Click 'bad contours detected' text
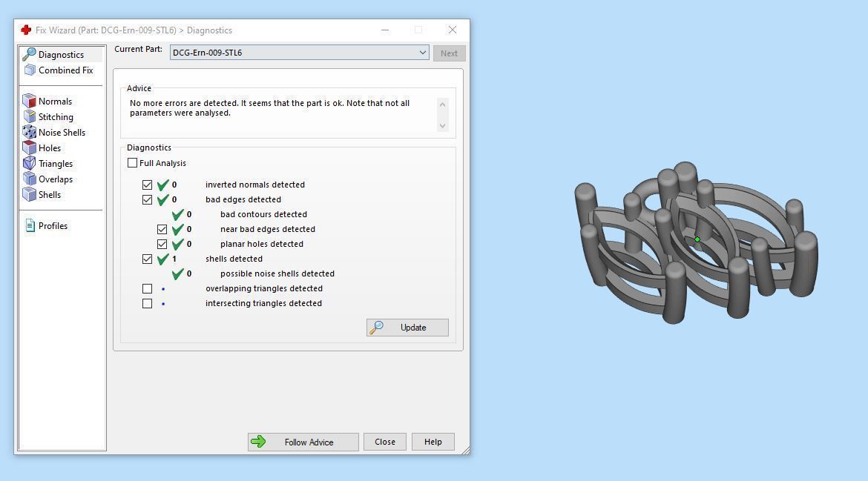 263,214
